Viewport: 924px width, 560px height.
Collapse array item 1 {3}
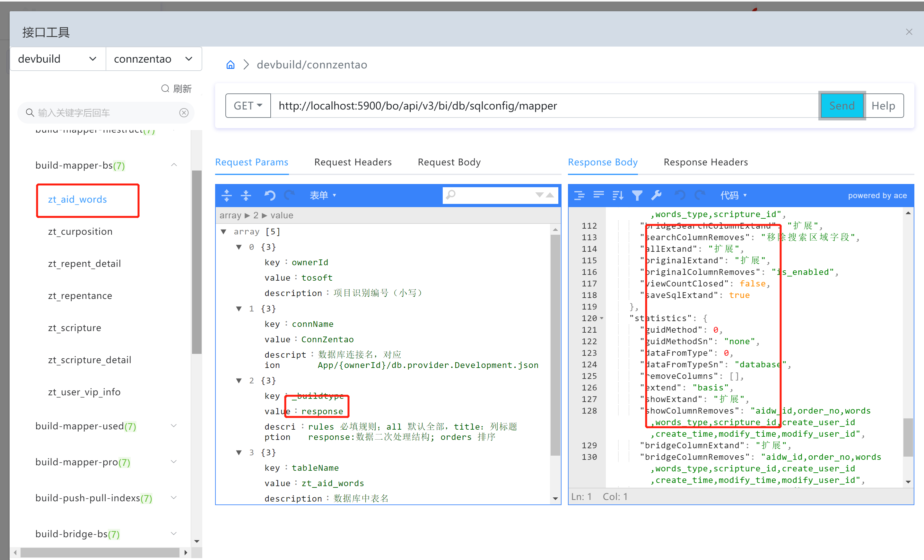click(x=239, y=308)
